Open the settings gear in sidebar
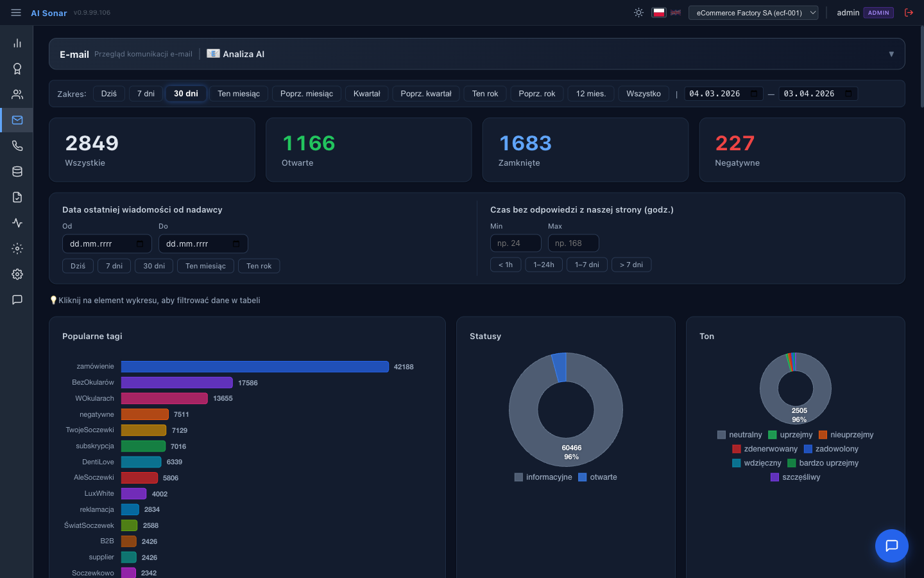 [x=17, y=274]
